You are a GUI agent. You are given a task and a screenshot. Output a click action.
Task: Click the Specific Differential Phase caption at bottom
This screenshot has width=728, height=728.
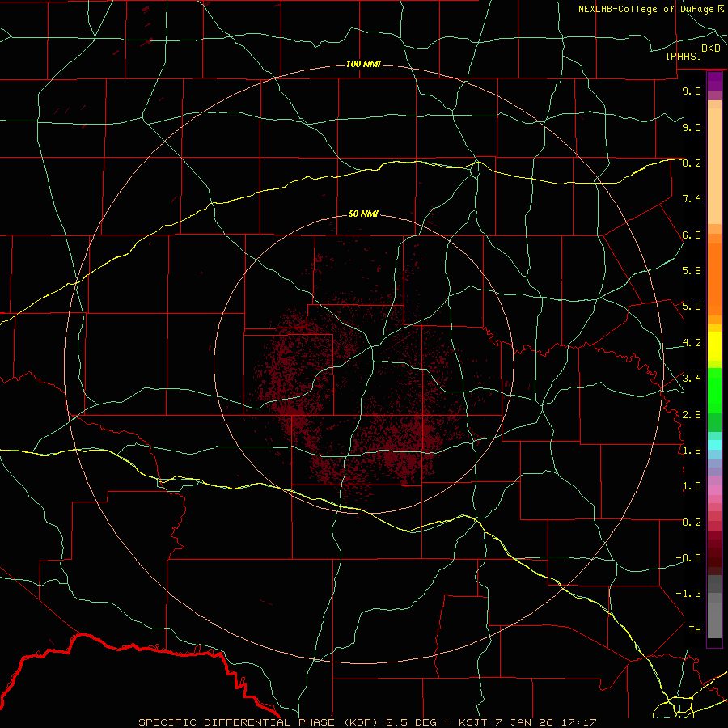click(367, 722)
